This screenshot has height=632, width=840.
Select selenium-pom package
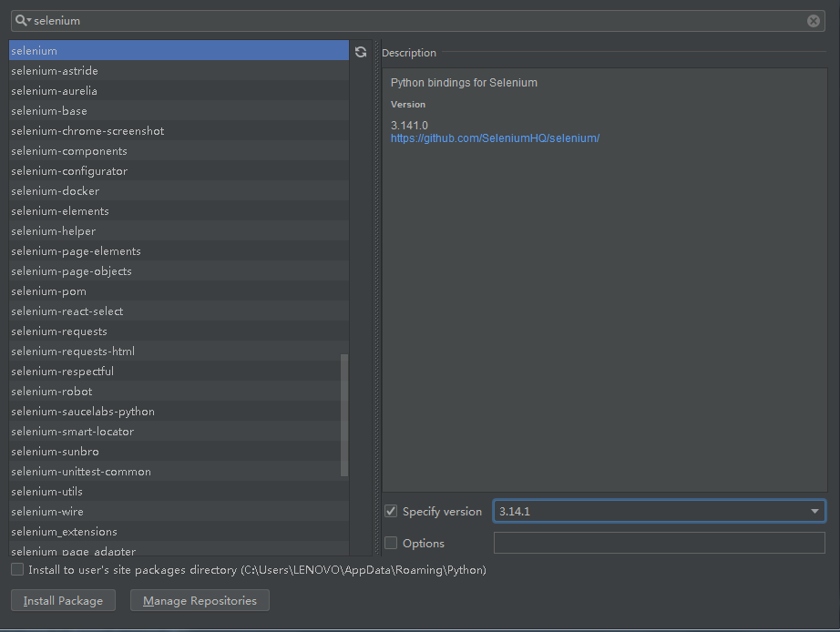tap(179, 291)
